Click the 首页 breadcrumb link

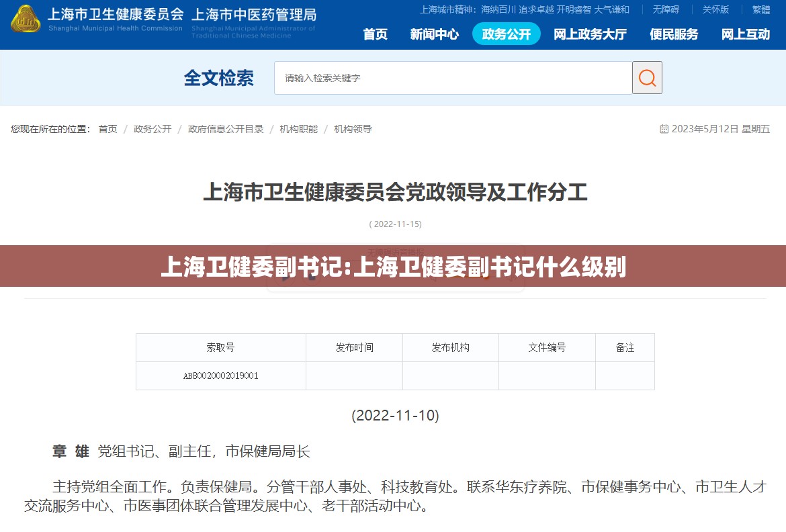(x=107, y=129)
